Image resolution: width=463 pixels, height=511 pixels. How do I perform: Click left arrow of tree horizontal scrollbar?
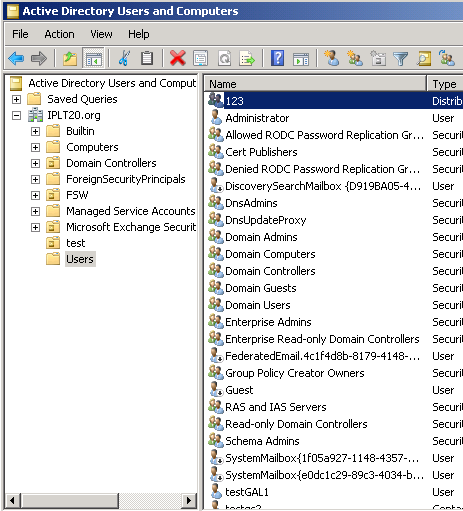12,500
